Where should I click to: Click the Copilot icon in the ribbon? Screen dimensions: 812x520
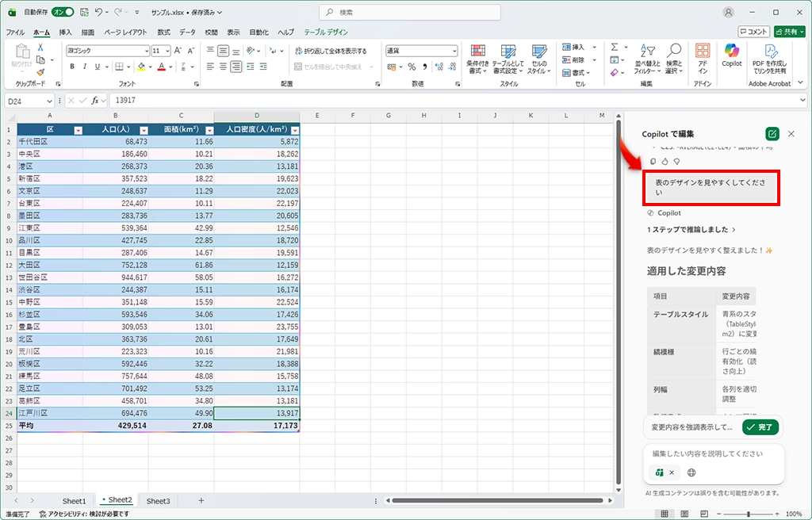tap(731, 54)
